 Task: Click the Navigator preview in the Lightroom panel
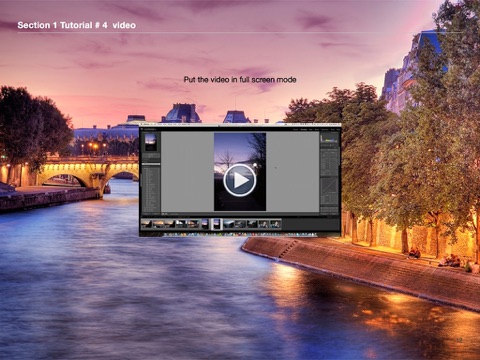coord(151,142)
